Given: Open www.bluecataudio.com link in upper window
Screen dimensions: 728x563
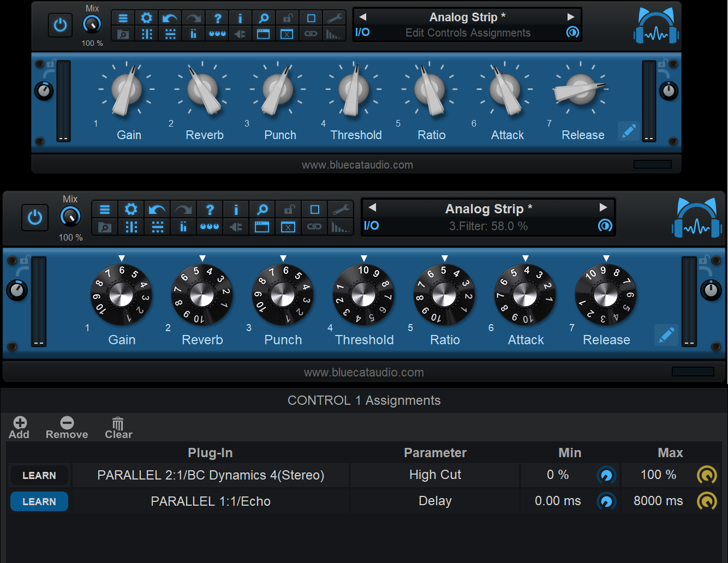Looking at the screenshot, I should pyautogui.click(x=357, y=165).
